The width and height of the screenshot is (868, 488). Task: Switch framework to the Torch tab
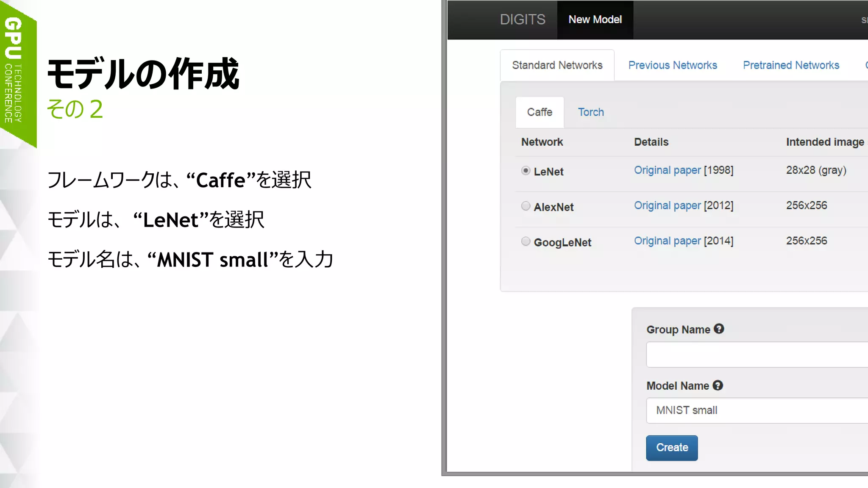click(591, 112)
